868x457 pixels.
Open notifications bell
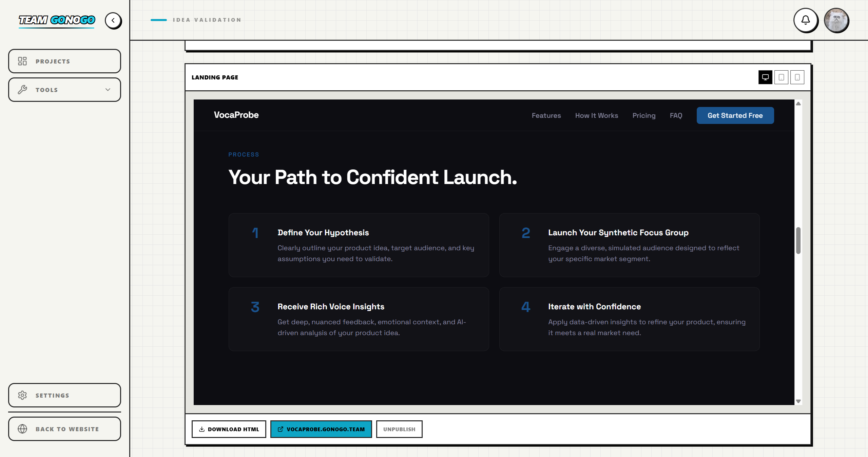tap(806, 20)
